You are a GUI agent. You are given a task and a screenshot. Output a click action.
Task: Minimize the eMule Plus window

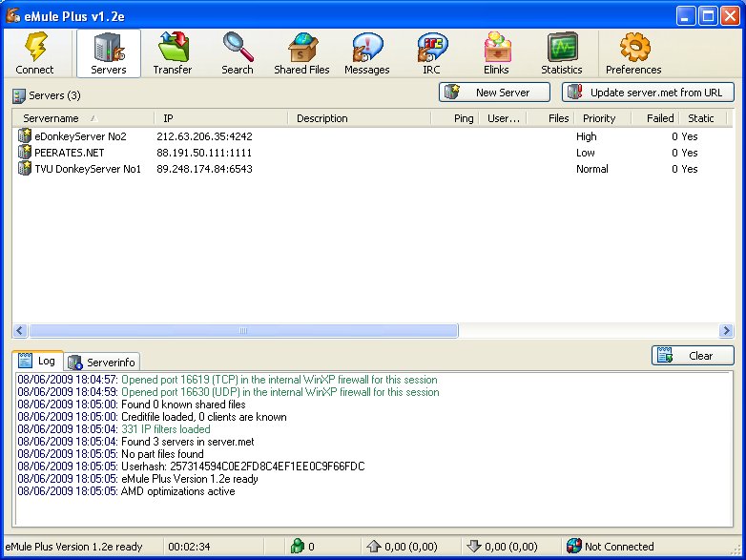click(x=685, y=16)
